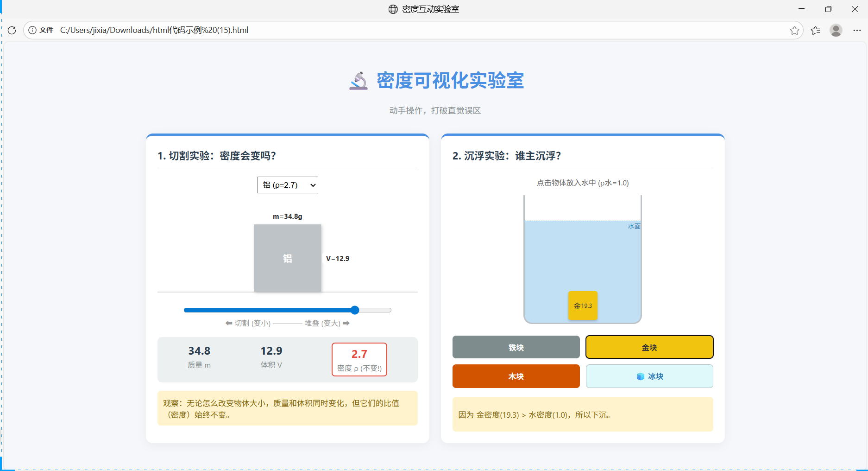
Task: Open the browser ellipsis settings menu
Action: pyautogui.click(x=857, y=30)
